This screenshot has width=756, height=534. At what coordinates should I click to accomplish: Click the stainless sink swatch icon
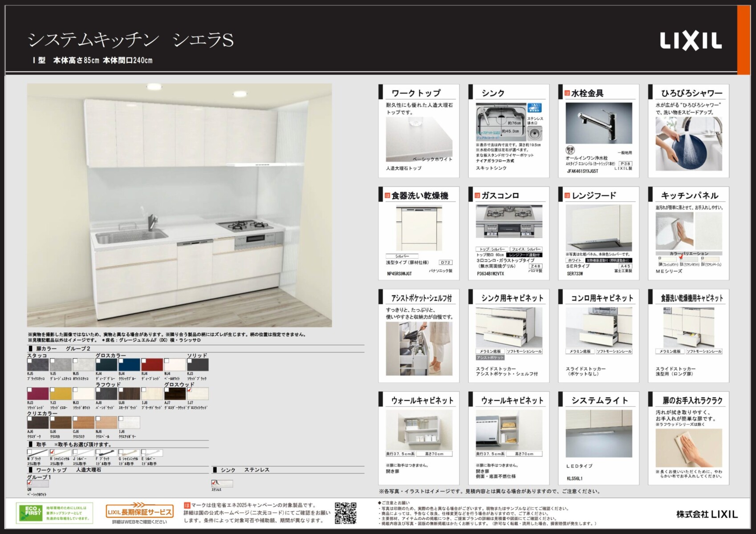tap(223, 483)
